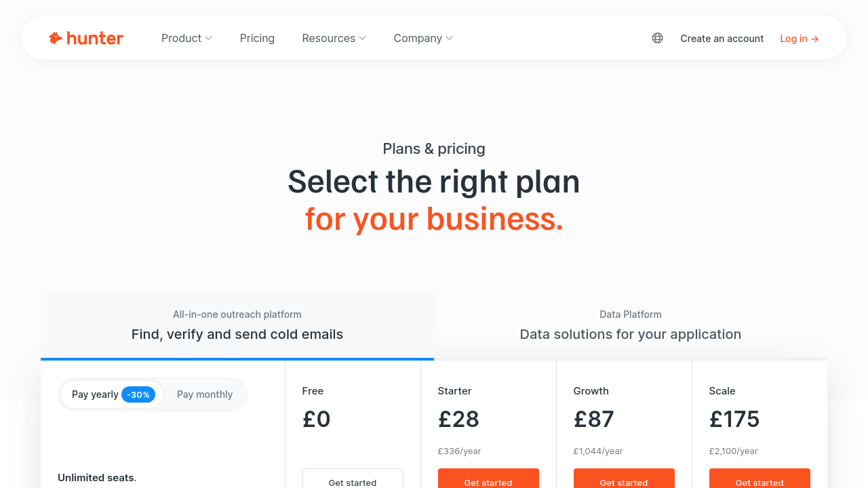Expand the Product menu
This screenshot has height=488, width=868.
click(x=186, y=38)
